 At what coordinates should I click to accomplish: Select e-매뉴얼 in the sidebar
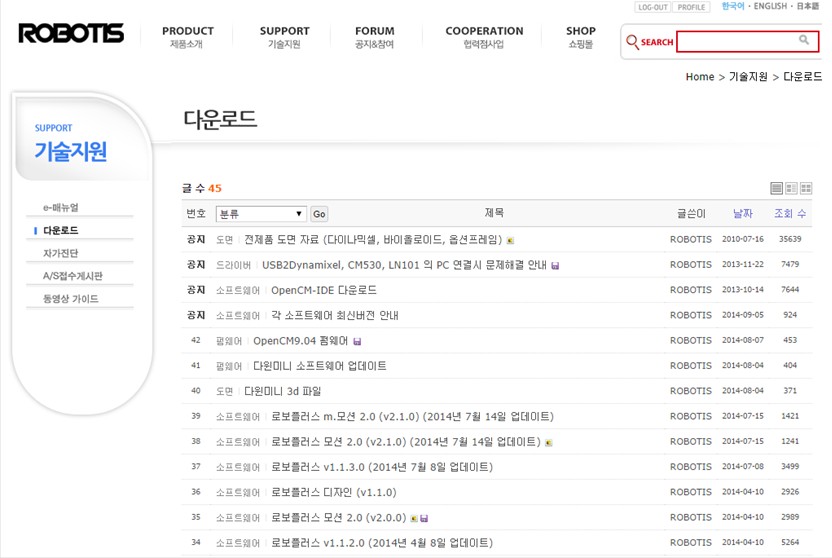point(60,208)
